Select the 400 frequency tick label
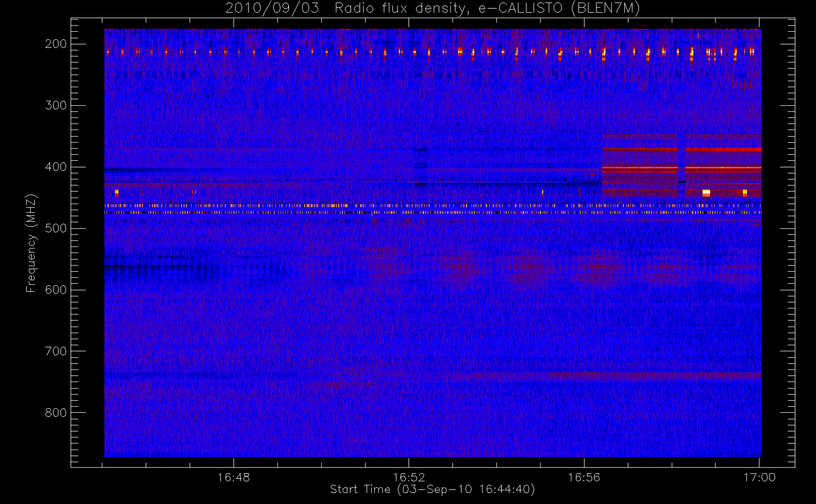This screenshot has width=816, height=504. click(55, 167)
